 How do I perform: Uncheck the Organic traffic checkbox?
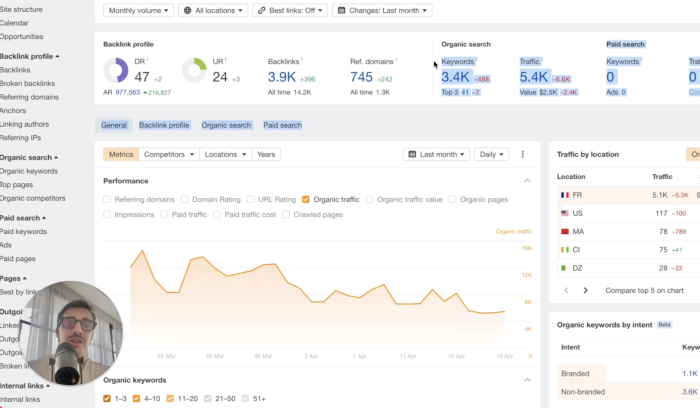pos(306,199)
